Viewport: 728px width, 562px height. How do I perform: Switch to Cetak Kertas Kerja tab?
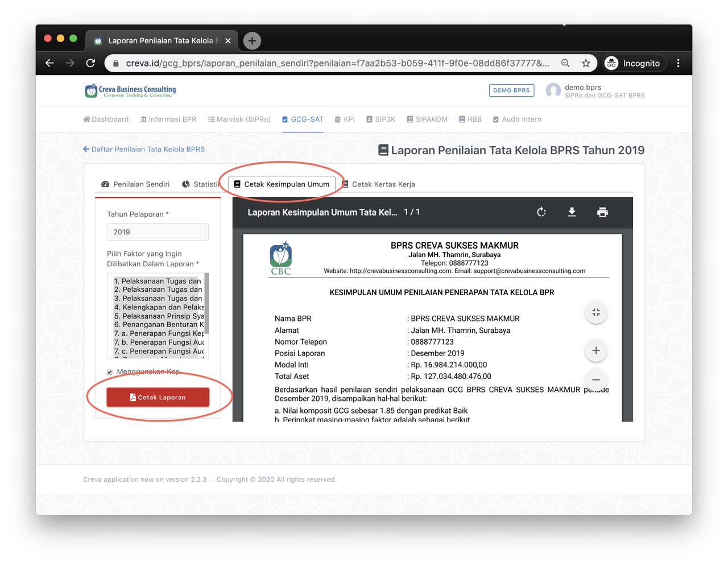[x=378, y=184]
